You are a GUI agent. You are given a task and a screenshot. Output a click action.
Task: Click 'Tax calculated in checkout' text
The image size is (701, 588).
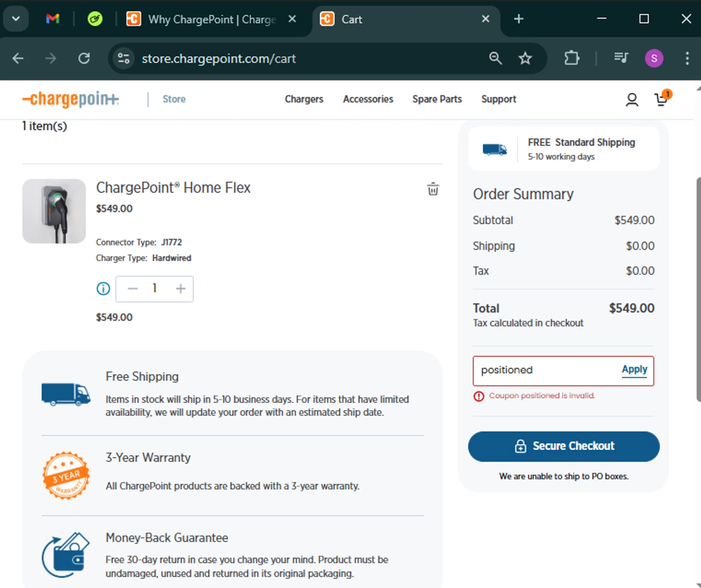click(528, 323)
